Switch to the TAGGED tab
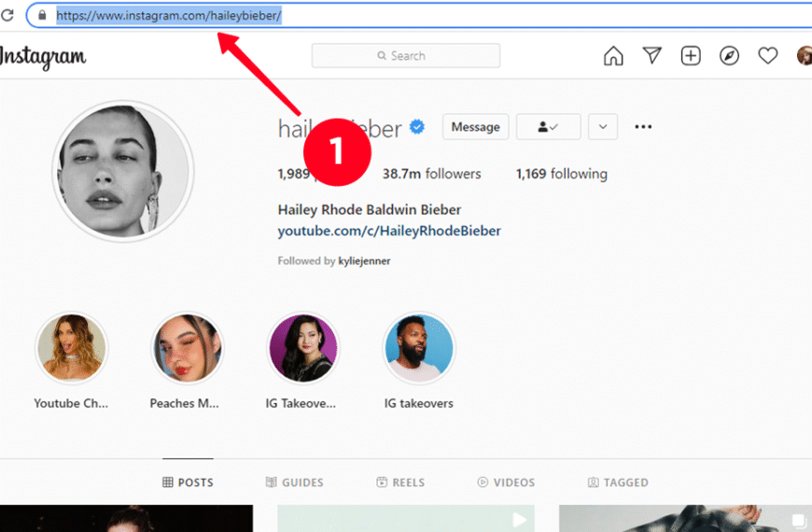Screen dimensions: 812x532 click(x=618, y=483)
